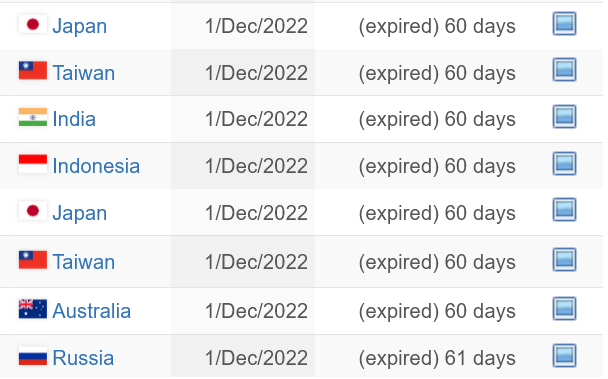
Task: Follow the Australia country link
Action: pyautogui.click(x=92, y=311)
